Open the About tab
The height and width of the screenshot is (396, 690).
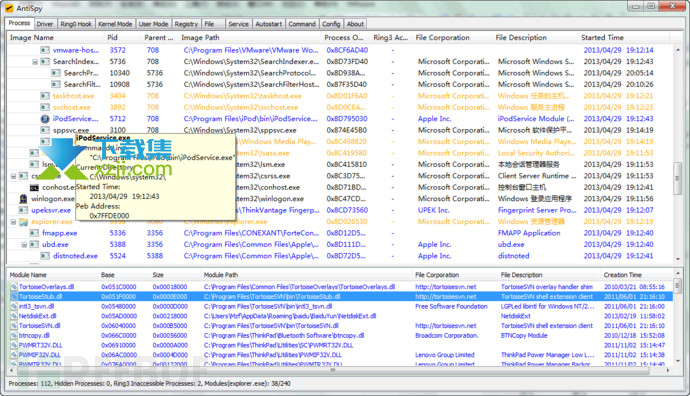click(355, 24)
